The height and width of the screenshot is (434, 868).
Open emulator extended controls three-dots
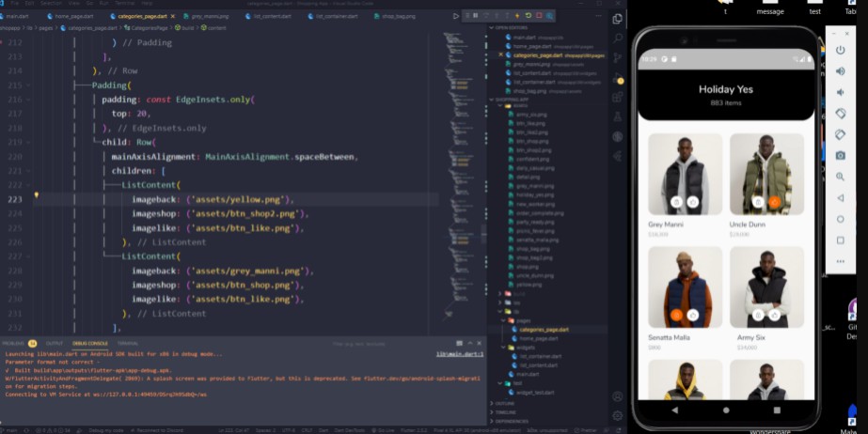pos(841,261)
